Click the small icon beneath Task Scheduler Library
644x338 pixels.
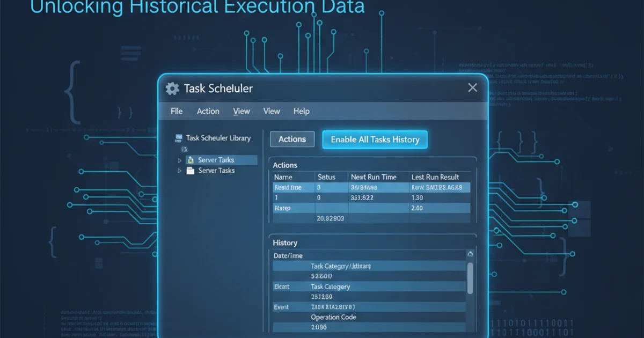[x=184, y=149]
